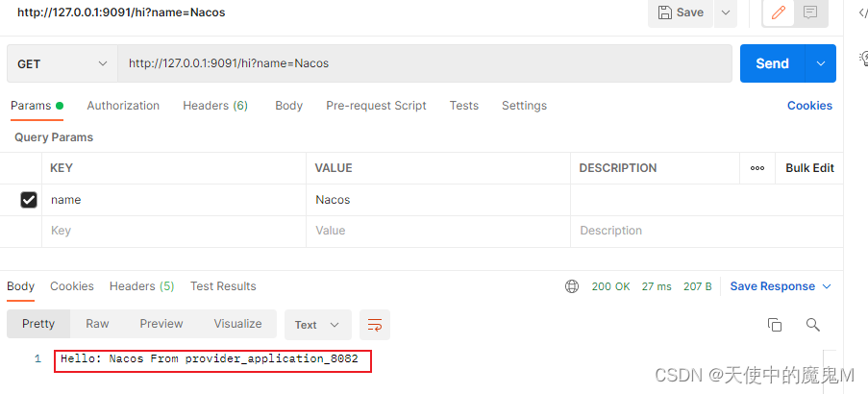Click the 200 OK status text
Image resolution: width=868 pixels, height=394 pixels.
(x=610, y=286)
